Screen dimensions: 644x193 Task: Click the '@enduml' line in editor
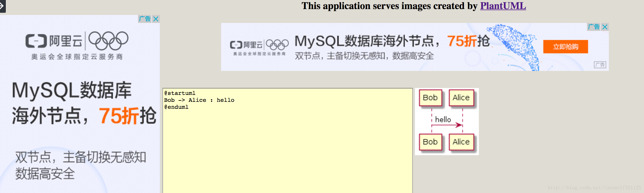coord(176,107)
